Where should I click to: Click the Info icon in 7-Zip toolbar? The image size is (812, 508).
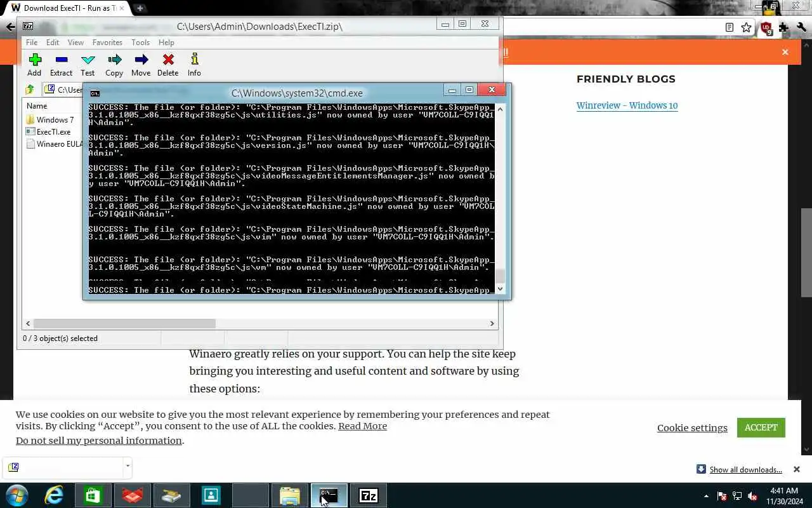194,60
